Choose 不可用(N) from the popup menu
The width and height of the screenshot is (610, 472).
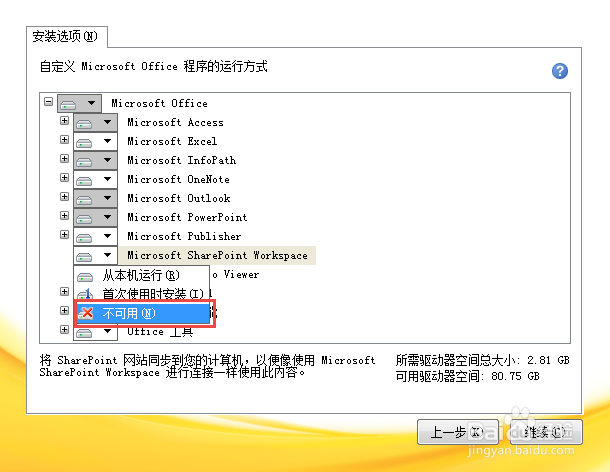pos(143,313)
